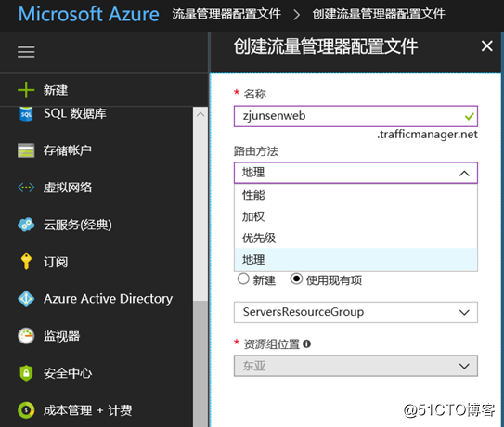This screenshot has width=504, height=427.
Task: Open Azure Active Directory sidebar entry
Action: coord(109,299)
